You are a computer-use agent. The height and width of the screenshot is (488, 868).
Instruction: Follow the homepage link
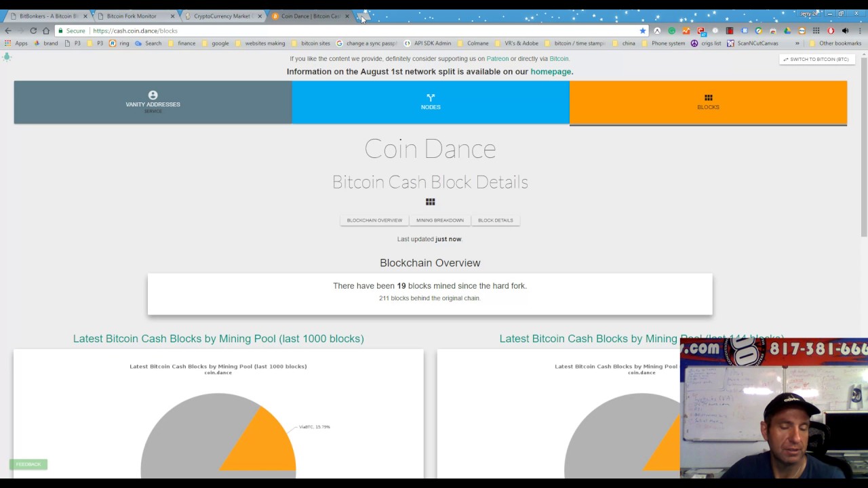551,72
